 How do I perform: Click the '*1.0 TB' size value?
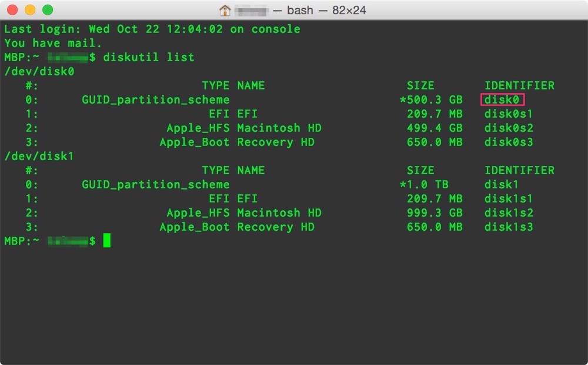point(424,184)
